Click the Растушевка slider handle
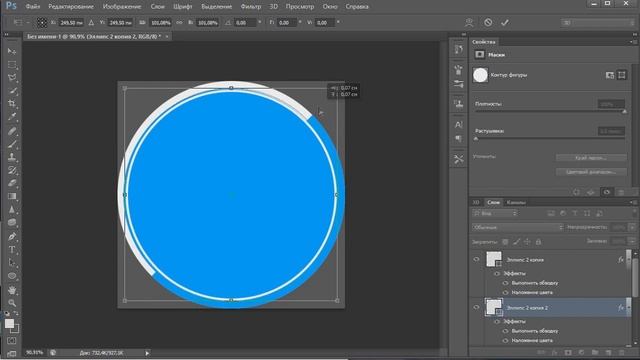The image size is (640, 360). 476,139
